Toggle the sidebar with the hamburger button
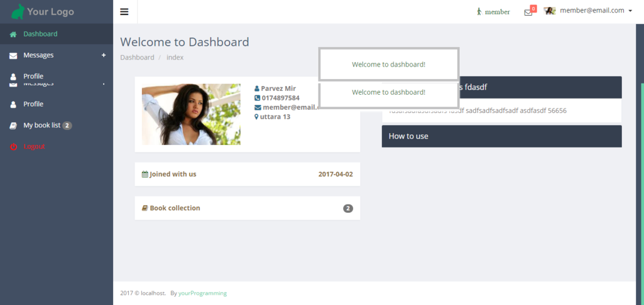 pos(124,11)
